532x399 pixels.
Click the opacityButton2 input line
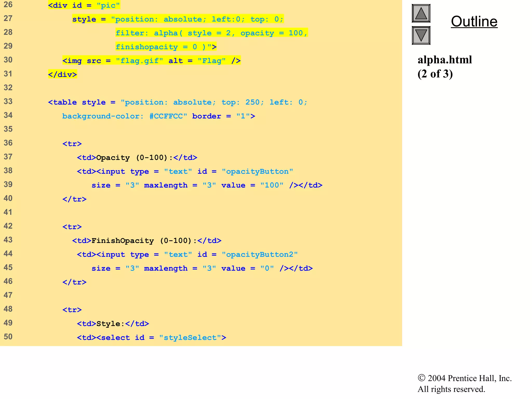(x=187, y=255)
